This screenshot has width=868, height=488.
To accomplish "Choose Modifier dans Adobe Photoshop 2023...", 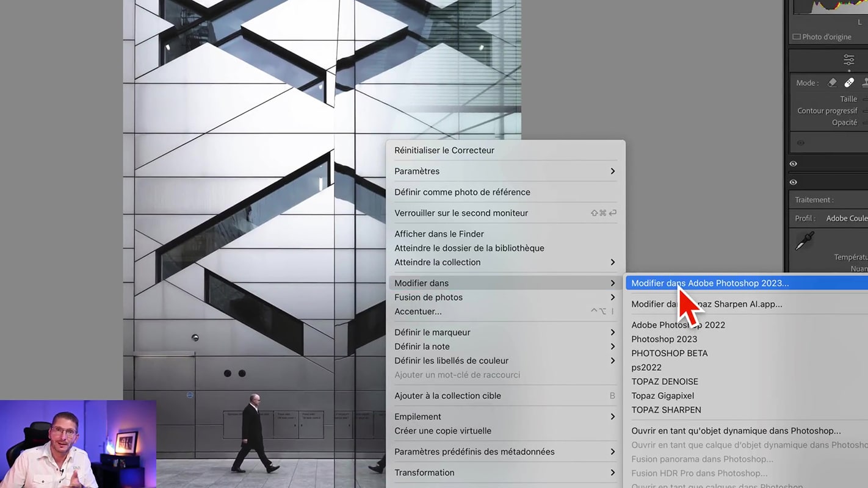I will pos(747,283).
